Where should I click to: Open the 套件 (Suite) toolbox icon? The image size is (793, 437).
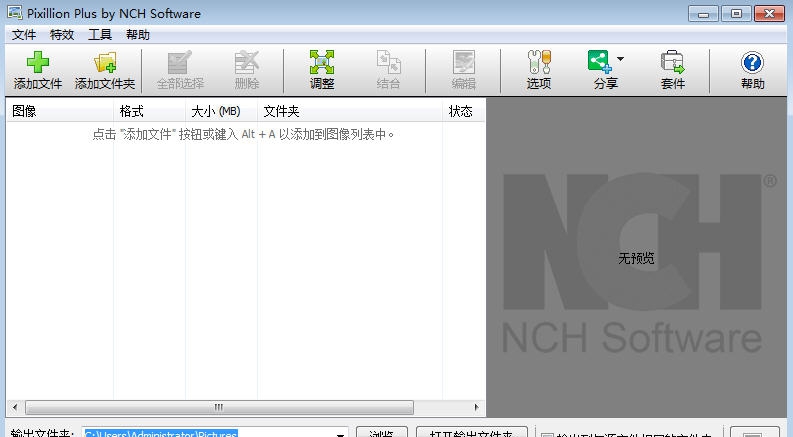point(672,62)
